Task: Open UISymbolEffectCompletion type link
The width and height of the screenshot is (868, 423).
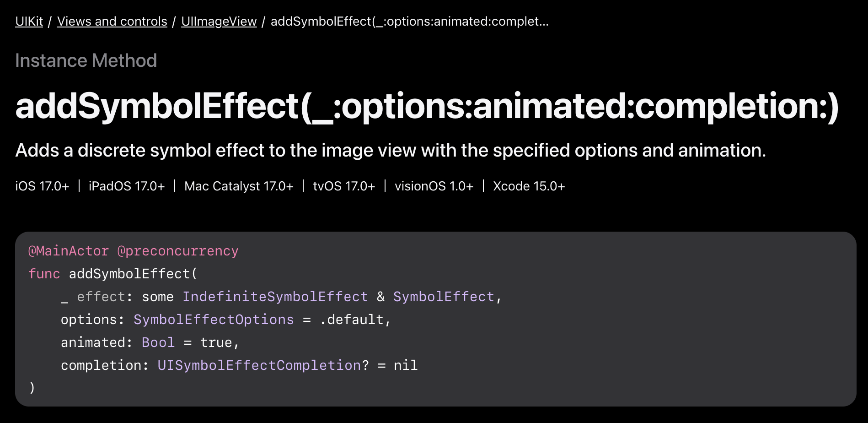Action: point(259,365)
